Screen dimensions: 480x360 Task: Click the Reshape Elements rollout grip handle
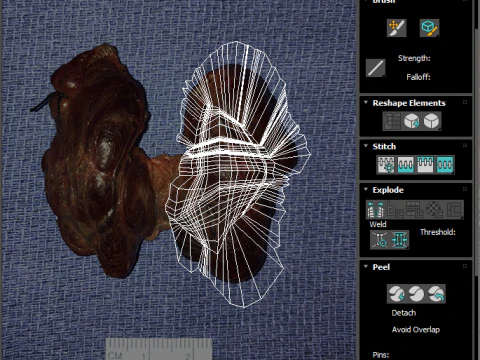[x=465, y=102]
